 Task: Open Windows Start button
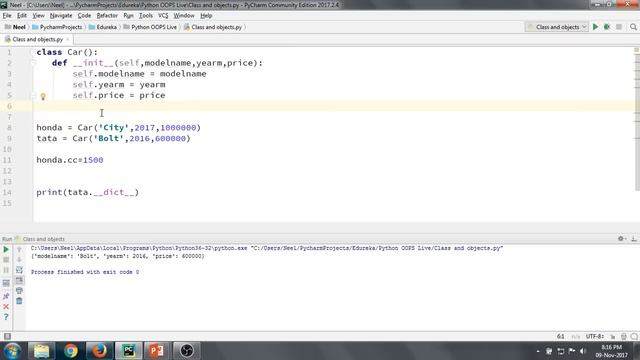pos(12,351)
